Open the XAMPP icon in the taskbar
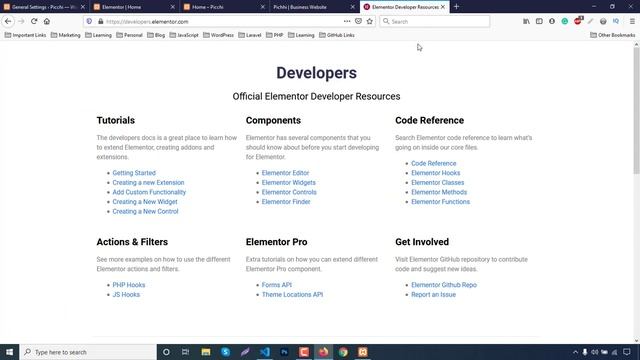The image size is (640, 360). click(x=363, y=352)
